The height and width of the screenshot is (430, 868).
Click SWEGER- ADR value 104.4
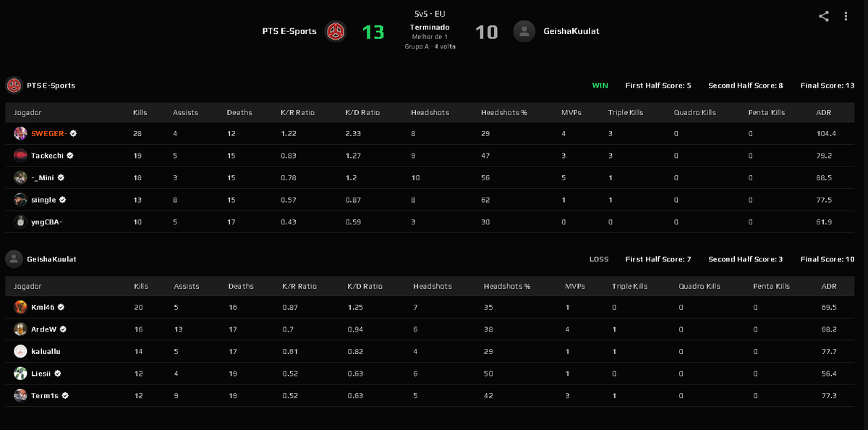(826, 134)
